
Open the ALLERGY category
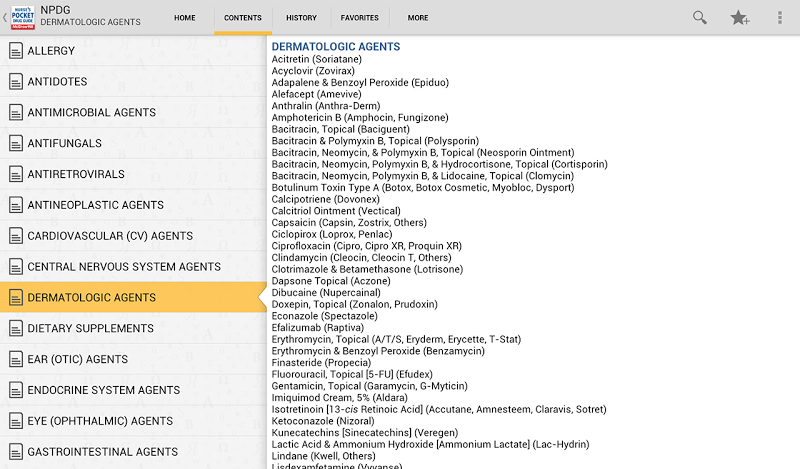[133, 51]
